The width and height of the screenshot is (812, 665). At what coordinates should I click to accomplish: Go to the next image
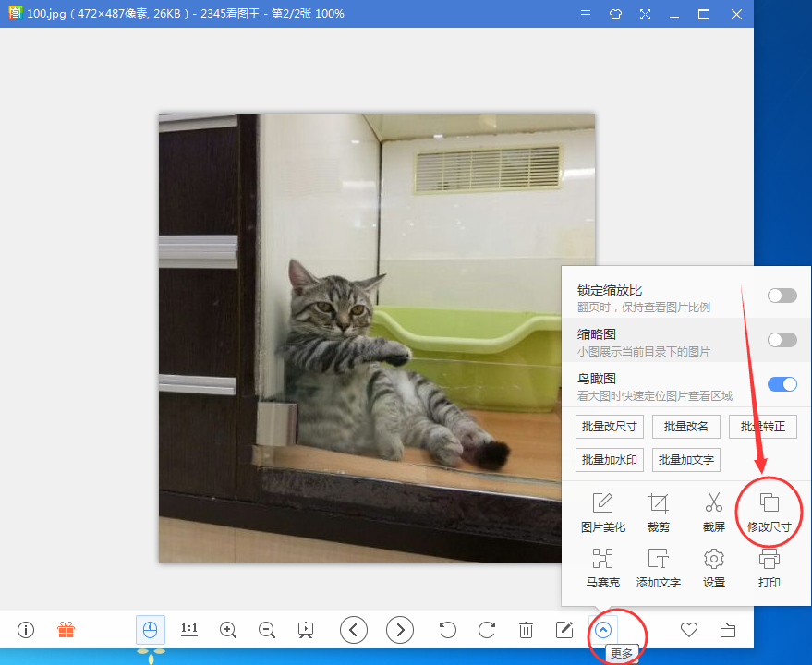click(399, 630)
